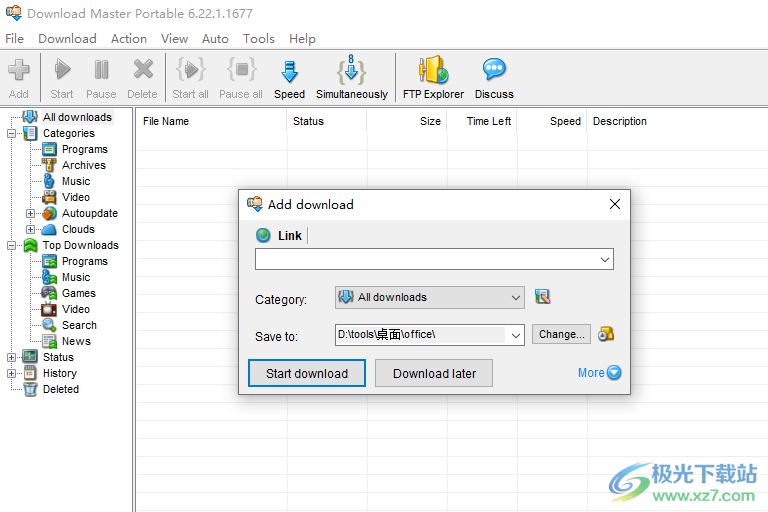Select Search under Top Downloads
Screen dimensions: 768x512
point(79,325)
